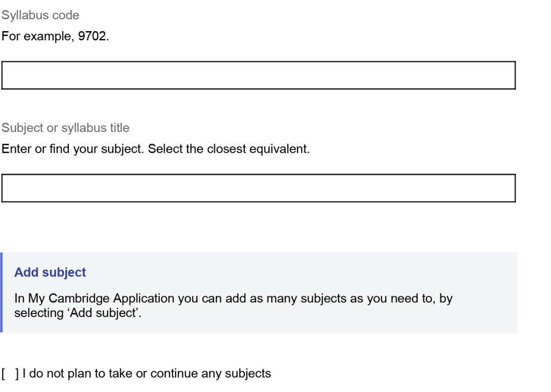This screenshot has height=392, width=551.
Task: Click the words 'For example' under Syllabus code
Action: 37,37
